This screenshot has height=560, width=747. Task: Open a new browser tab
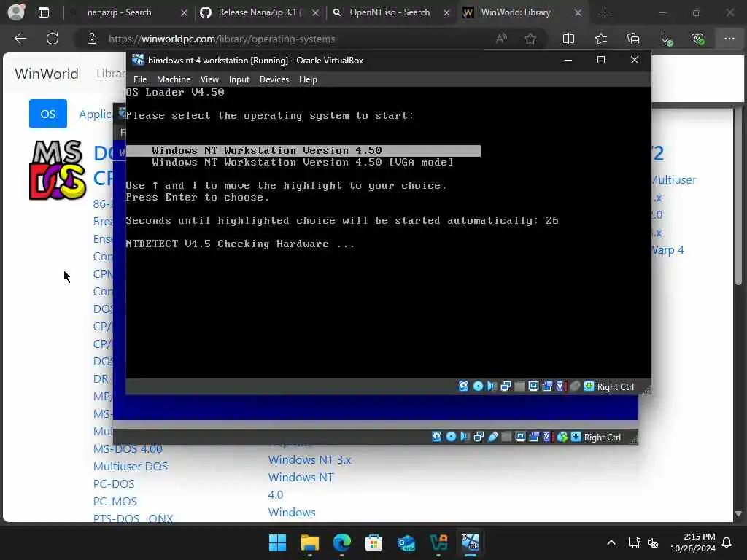point(605,12)
